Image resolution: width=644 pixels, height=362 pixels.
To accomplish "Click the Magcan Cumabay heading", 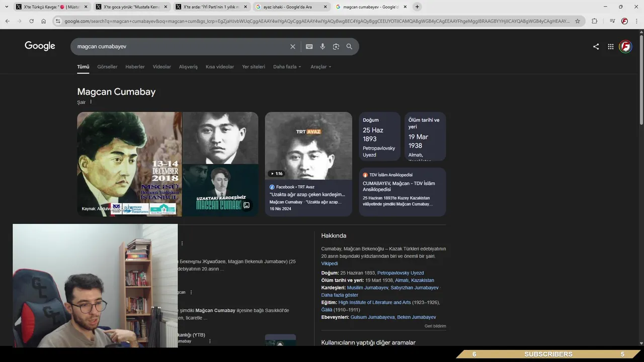I will pyautogui.click(x=116, y=92).
